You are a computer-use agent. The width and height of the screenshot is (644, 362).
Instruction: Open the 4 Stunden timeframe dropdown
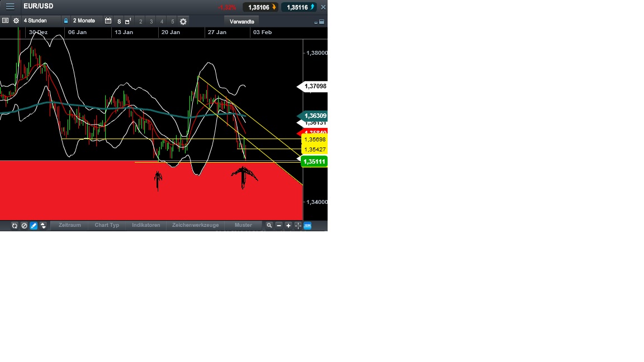pos(35,21)
